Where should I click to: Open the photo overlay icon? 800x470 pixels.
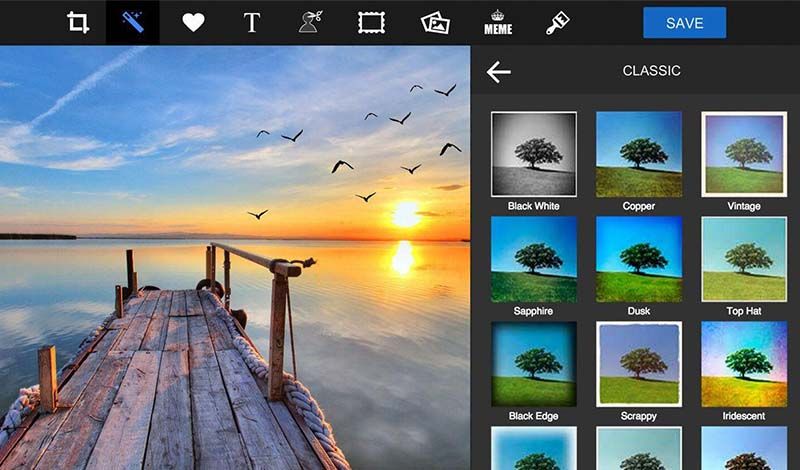coord(435,22)
